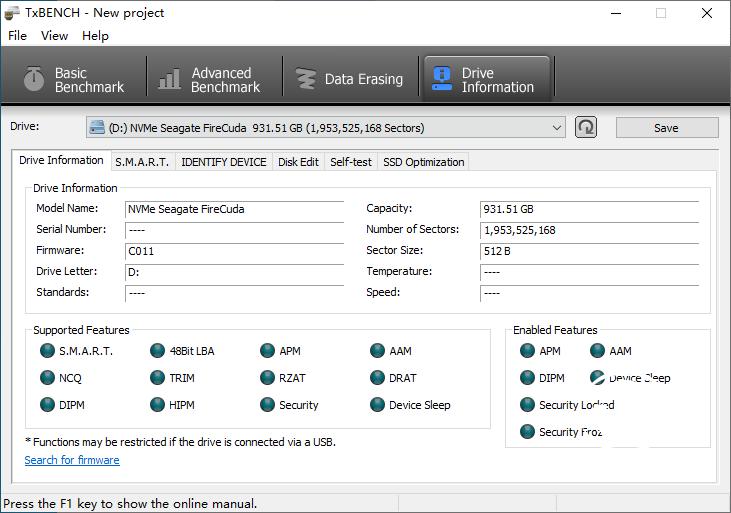Screen dimensions: 731x513
Task: Click the Basic Benchmark stopwatch icon
Action: (x=34, y=78)
